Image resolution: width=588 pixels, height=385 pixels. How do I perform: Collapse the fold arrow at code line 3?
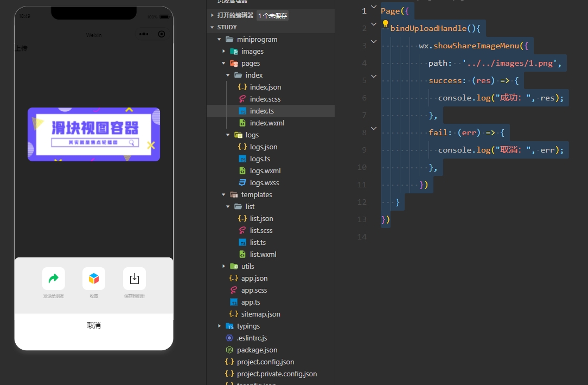pyautogui.click(x=374, y=41)
